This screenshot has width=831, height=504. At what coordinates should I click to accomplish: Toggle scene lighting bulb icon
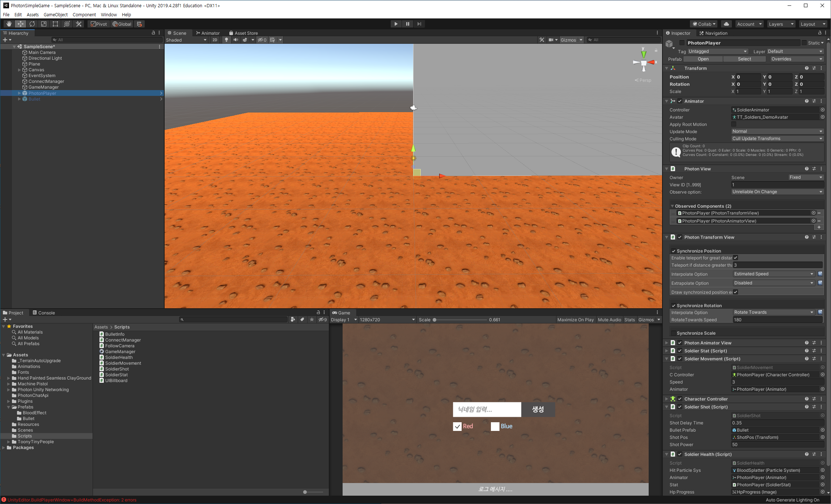tap(226, 40)
